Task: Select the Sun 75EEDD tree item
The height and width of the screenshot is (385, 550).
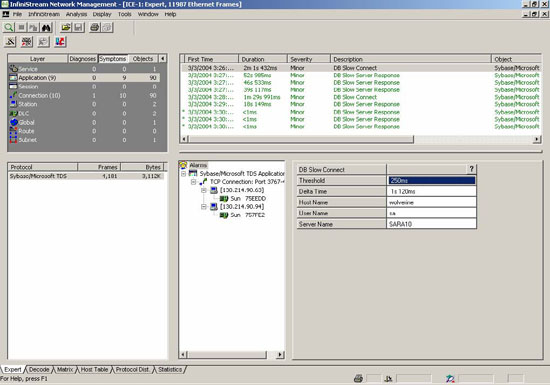Action: tap(243, 198)
